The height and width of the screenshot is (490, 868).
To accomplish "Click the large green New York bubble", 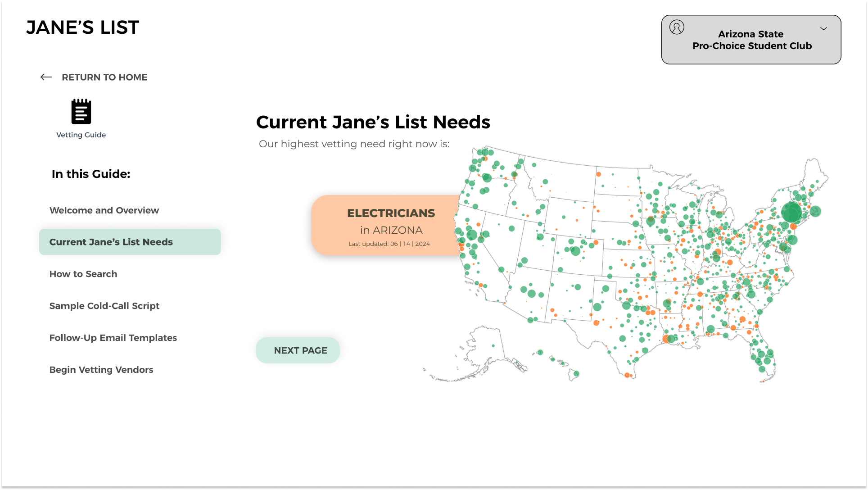I will [791, 212].
